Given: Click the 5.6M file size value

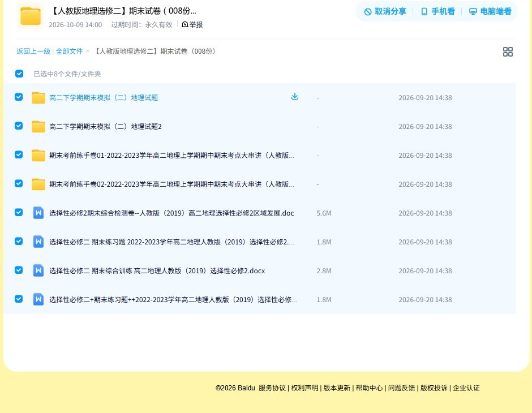Looking at the screenshot, I should [x=324, y=213].
